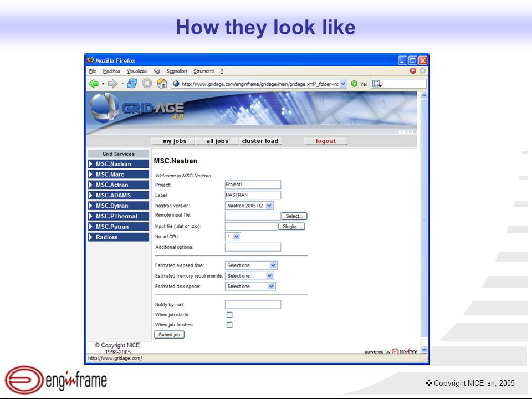Image resolution: width=532 pixels, height=399 pixels.
Task: Enable the When job starts checkbox
Action: [229, 315]
